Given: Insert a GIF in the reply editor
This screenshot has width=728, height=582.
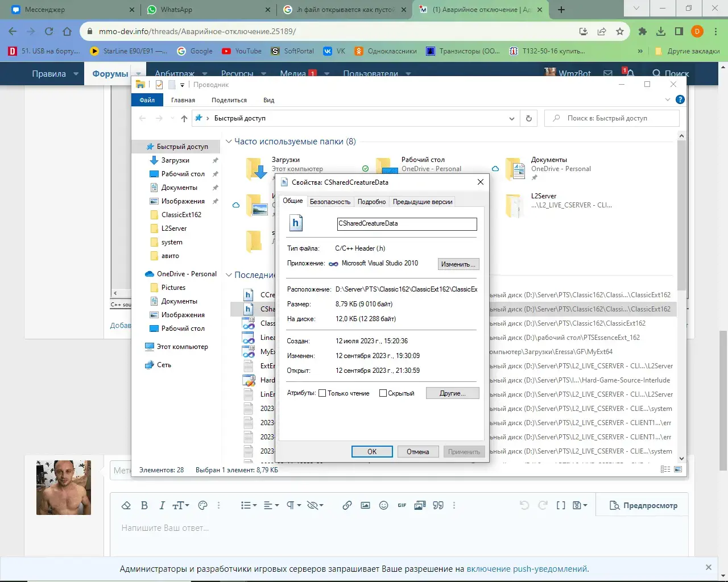Looking at the screenshot, I should coord(402,505).
